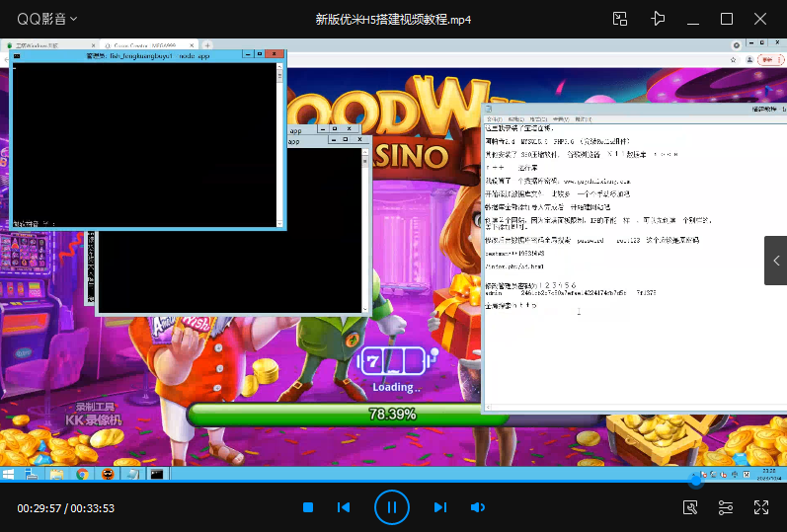Screen dimensions: 787x532
Task: Open Chrome from the recorded taskbar
Action: tap(82, 474)
